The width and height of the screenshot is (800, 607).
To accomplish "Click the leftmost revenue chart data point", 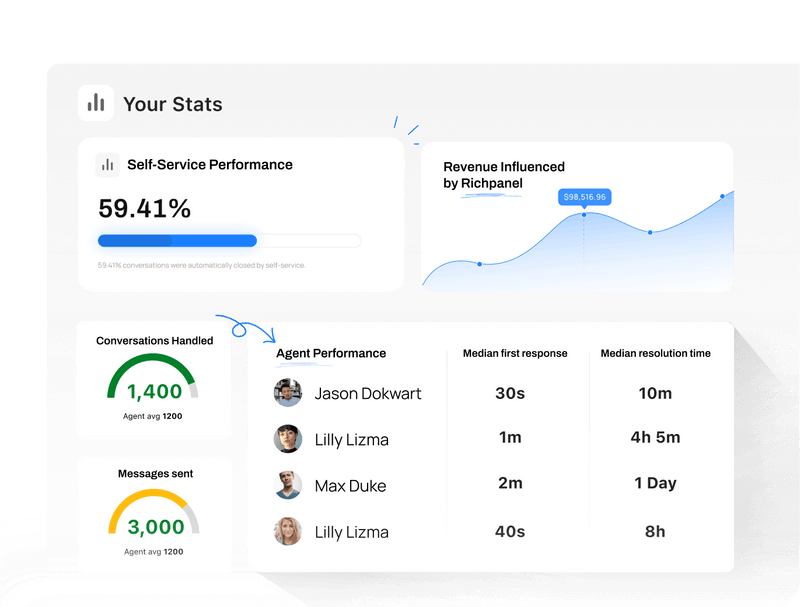I will pyautogui.click(x=480, y=264).
